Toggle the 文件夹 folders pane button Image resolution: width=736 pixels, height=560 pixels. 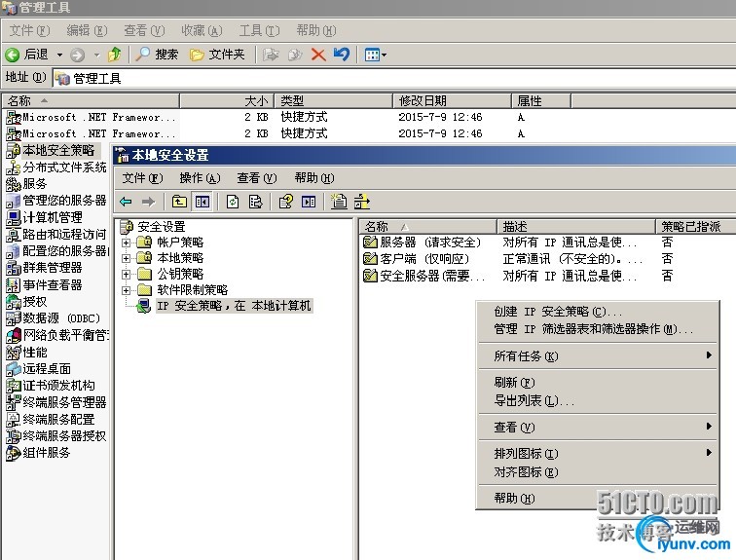[x=217, y=55]
